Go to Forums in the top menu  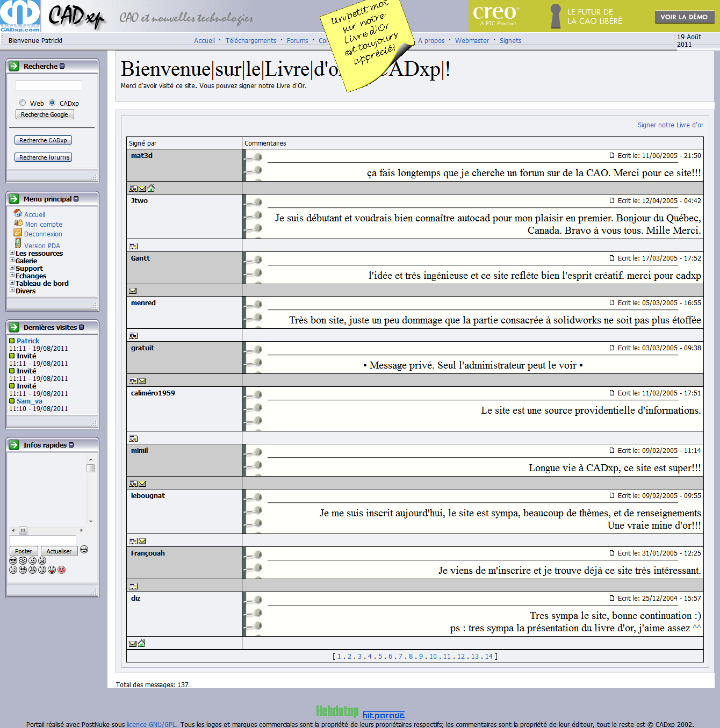[x=297, y=41]
